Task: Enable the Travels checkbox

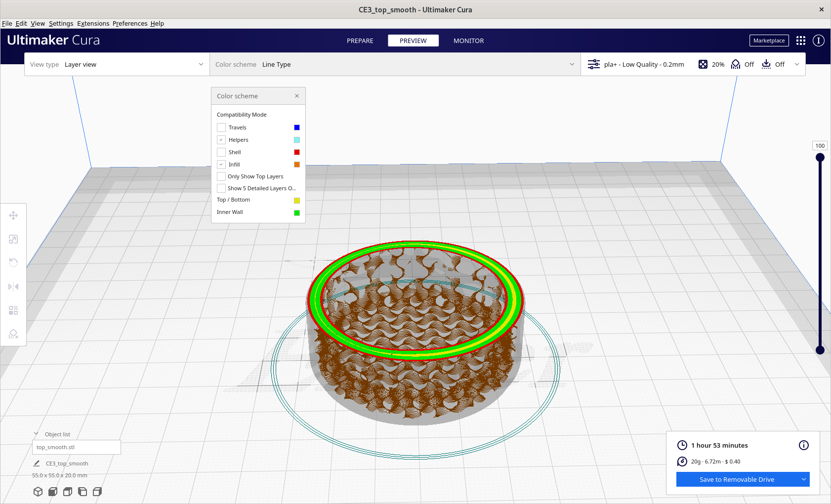Action: (x=221, y=127)
